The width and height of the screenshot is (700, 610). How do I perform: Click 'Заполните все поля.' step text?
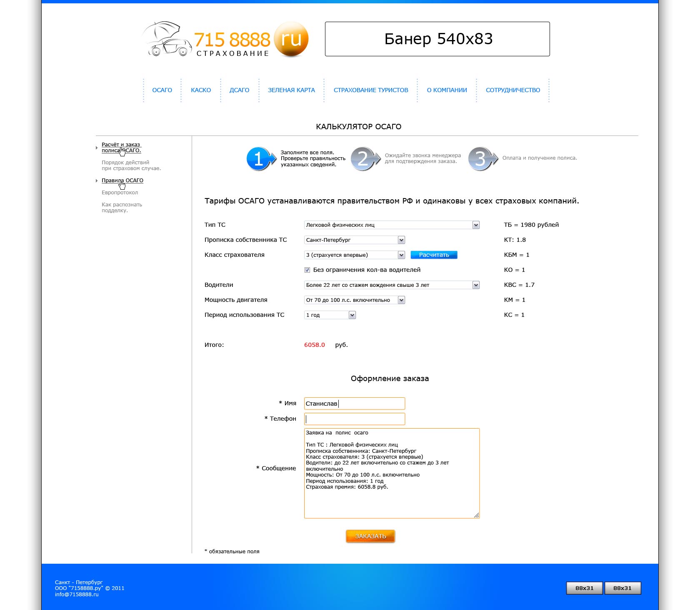[x=307, y=153]
